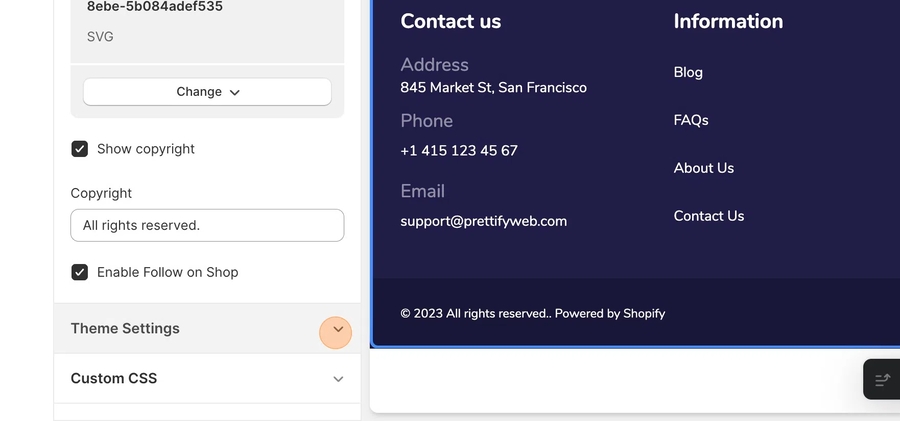Click the SVG file type label
The image size is (900, 421).
[100, 37]
